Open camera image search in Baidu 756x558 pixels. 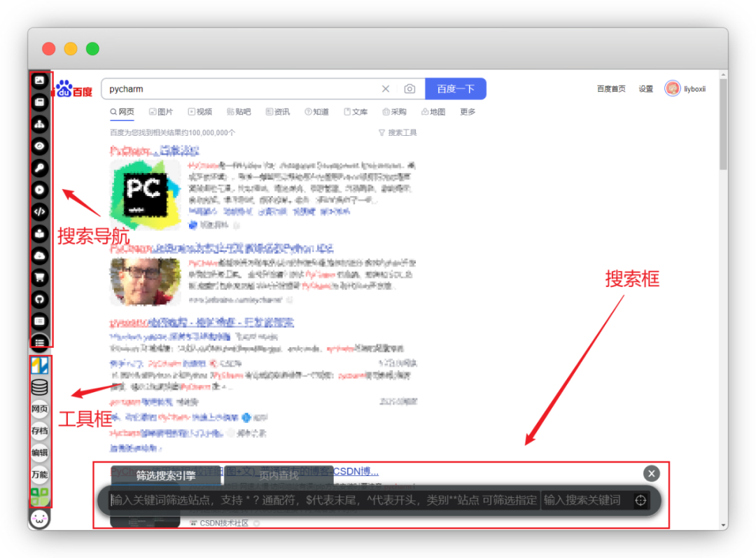point(409,89)
